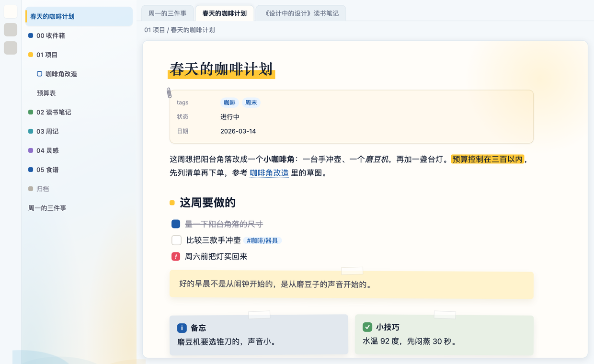Image resolution: width=594 pixels, height=364 pixels.
Task: Click the callout text 水温 92 度，先闷蒸 30 秒。
Action: (x=411, y=341)
